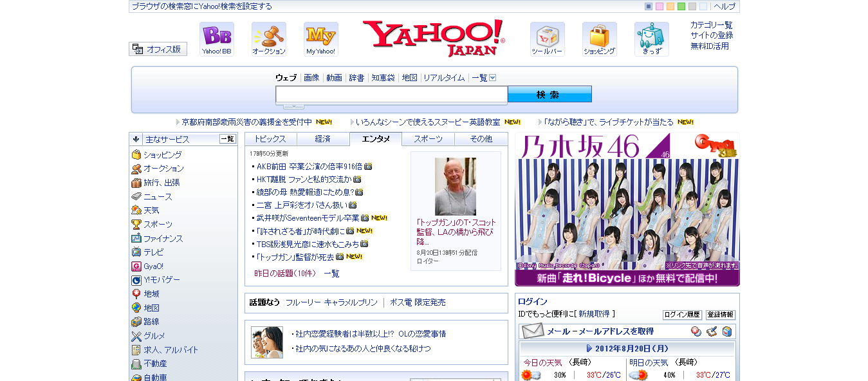Click the オフィス版 button
Screen dimensions: 868x381
coord(158,49)
